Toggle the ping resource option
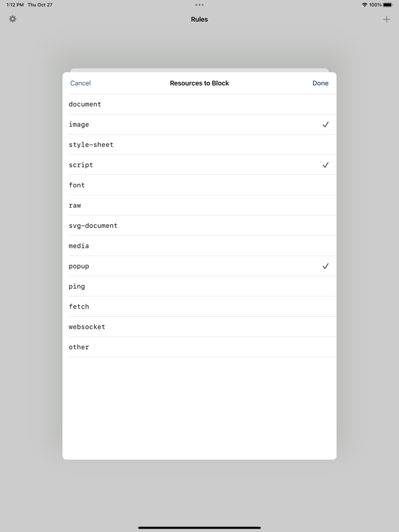The width and height of the screenshot is (399, 532). pos(199,287)
